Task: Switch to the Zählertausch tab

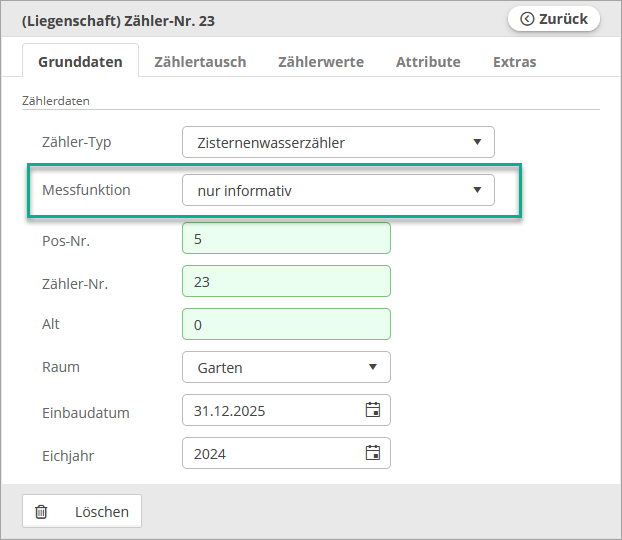Action: tap(200, 62)
